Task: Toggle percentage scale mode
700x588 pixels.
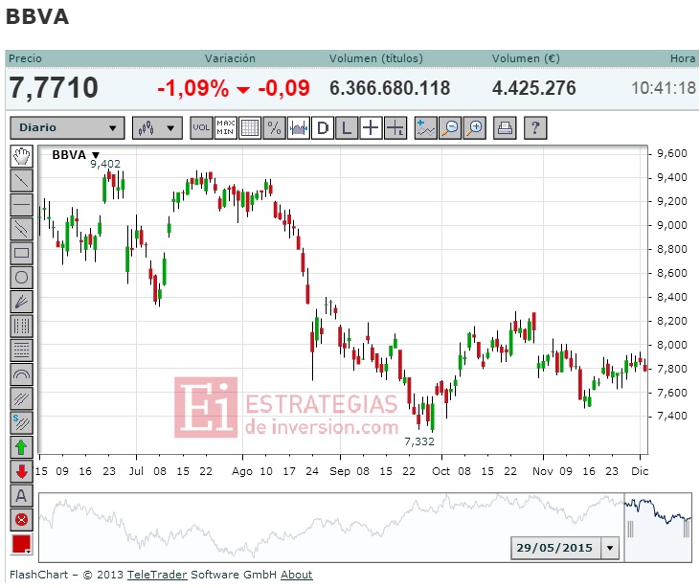Action: (274, 128)
